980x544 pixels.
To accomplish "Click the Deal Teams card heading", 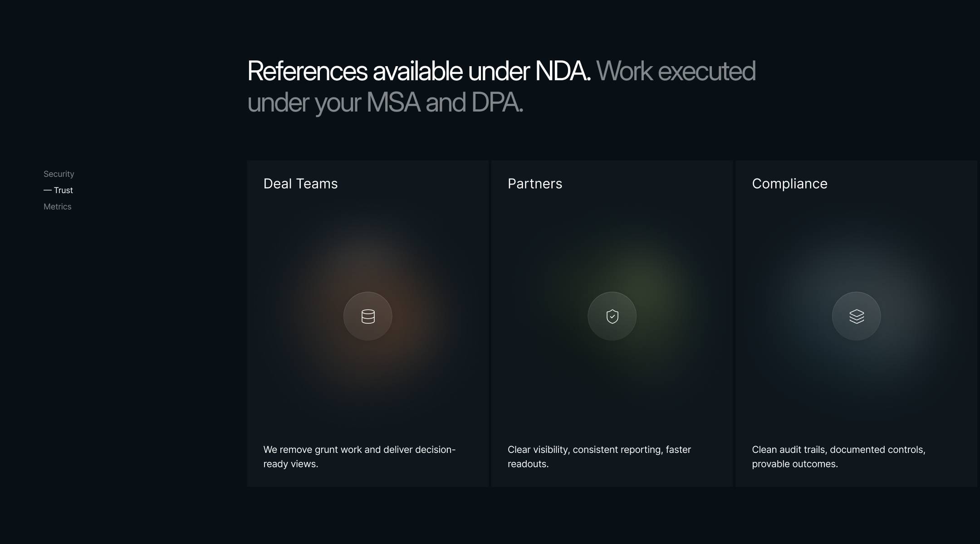I will pyautogui.click(x=300, y=184).
